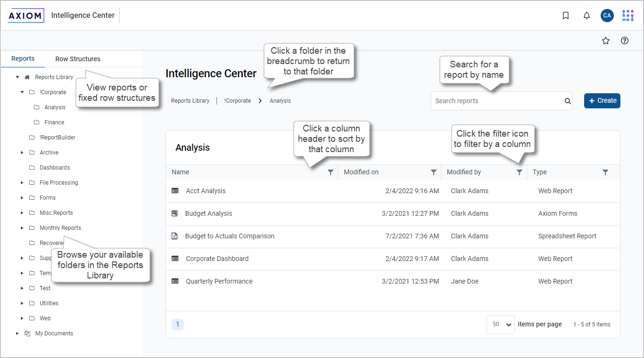Click the Create button
Screen dimensions: 644x358
pos(602,101)
